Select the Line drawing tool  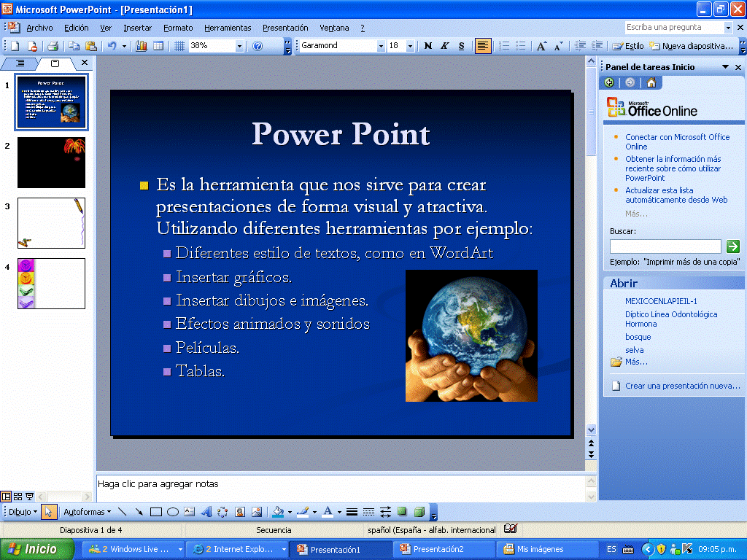tap(122, 512)
